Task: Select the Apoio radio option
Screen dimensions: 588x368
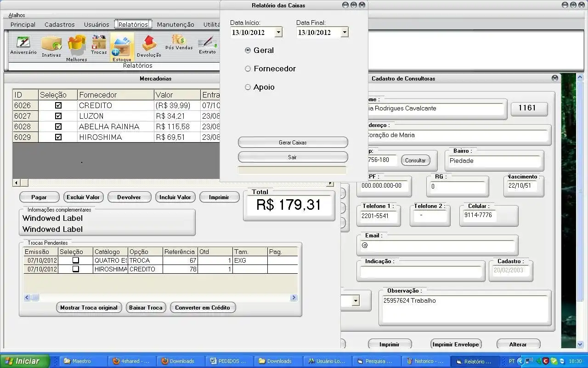Action: [248, 87]
